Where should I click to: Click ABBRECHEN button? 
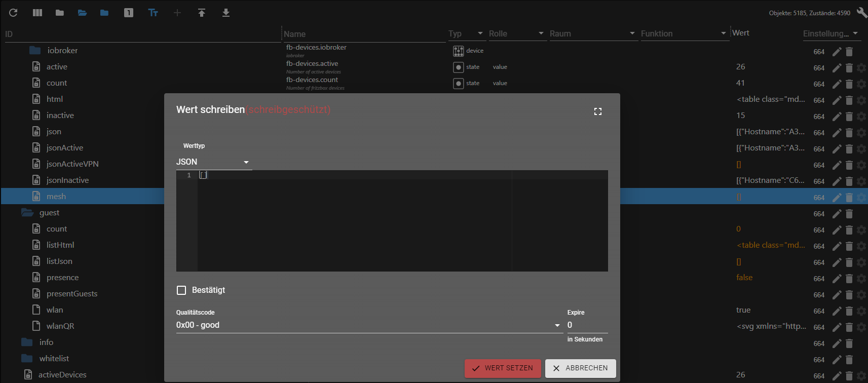581,368
